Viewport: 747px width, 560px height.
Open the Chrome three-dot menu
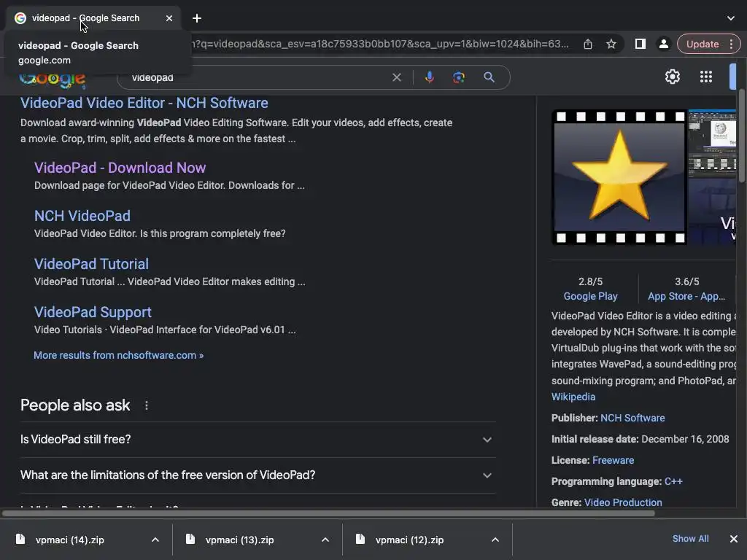pyautogui.click(x=731, y=44)
